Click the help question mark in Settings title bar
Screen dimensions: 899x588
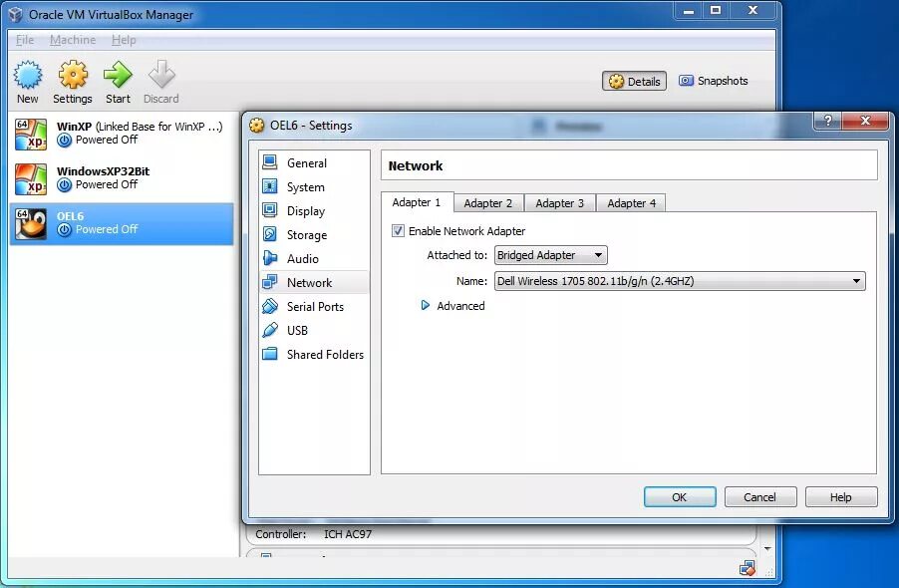click(x=828, y=121)
